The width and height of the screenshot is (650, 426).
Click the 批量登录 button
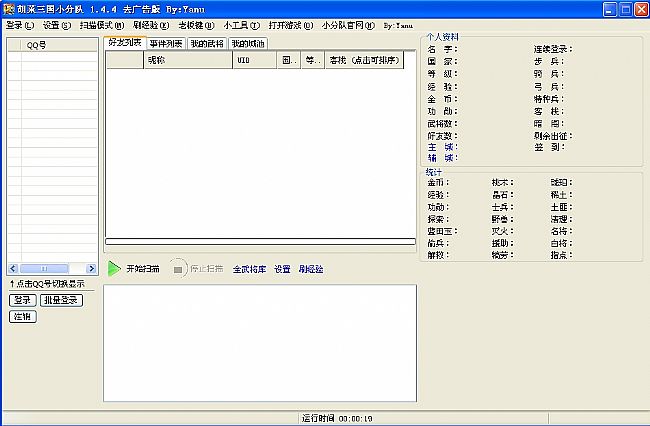point(61,300)
